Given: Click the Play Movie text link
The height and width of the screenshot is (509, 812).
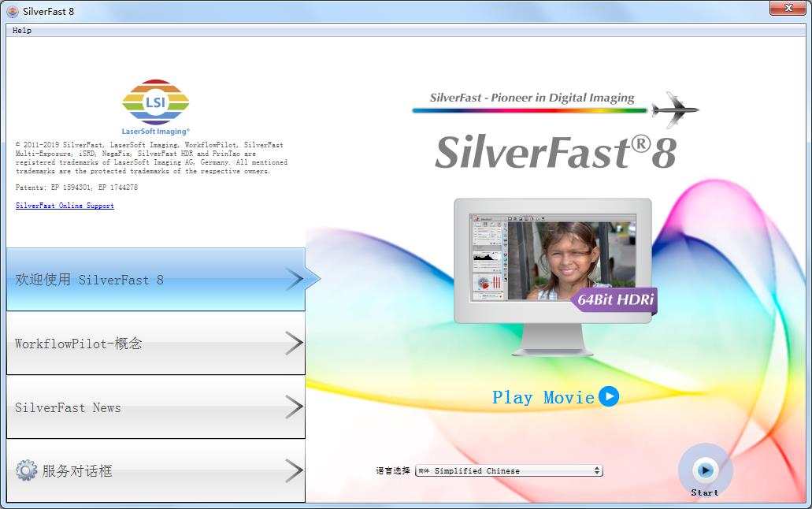Looking at the screenshot, I should point(543,398).
